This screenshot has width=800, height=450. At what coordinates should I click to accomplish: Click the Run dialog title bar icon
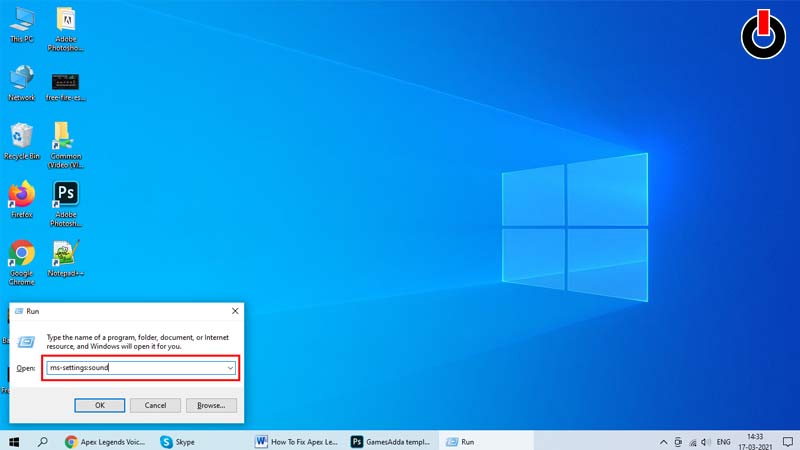click(x=19, y=311)
